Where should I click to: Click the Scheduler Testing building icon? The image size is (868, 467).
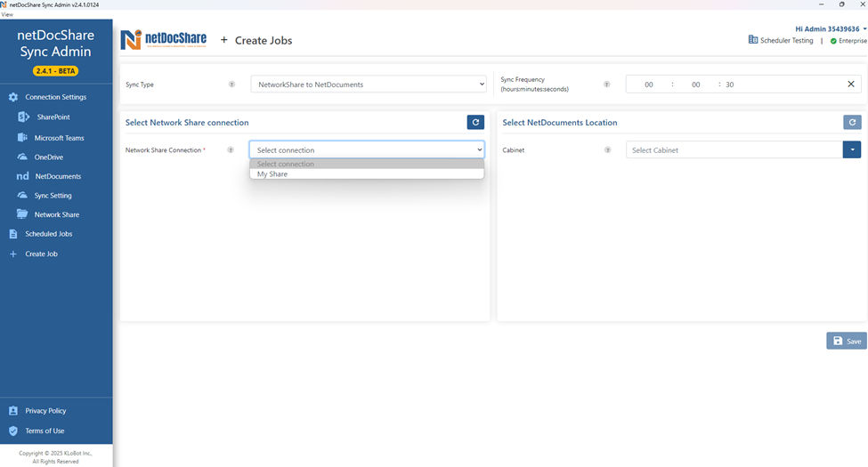click(753, 40)
